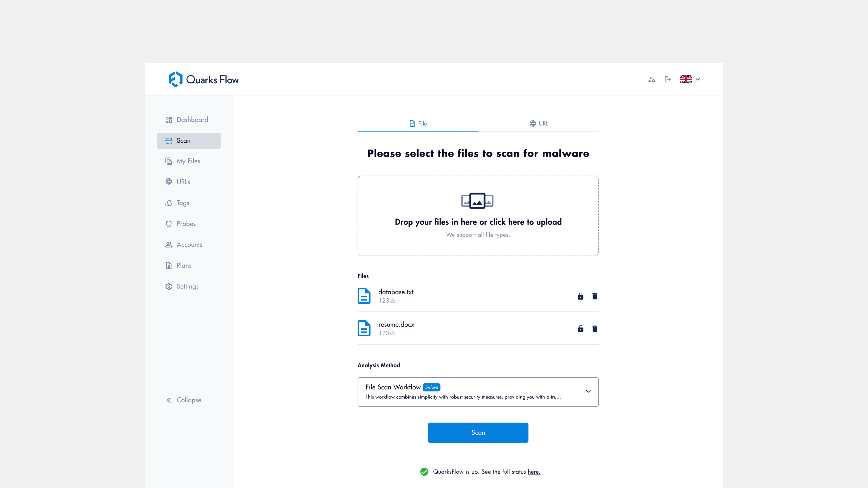Open the full status via the here link
The width and height of the screenshot is (868, 488).
pos(534,472)
